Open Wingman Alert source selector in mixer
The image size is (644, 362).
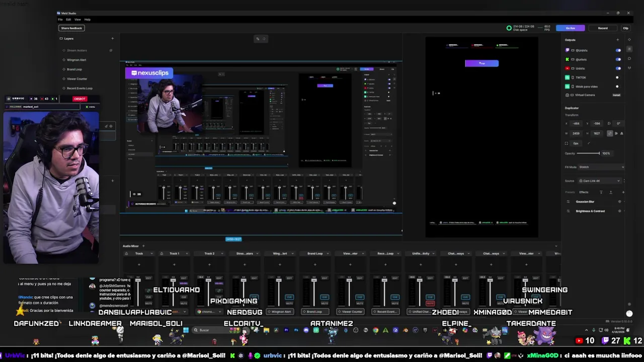pos(280,312)
